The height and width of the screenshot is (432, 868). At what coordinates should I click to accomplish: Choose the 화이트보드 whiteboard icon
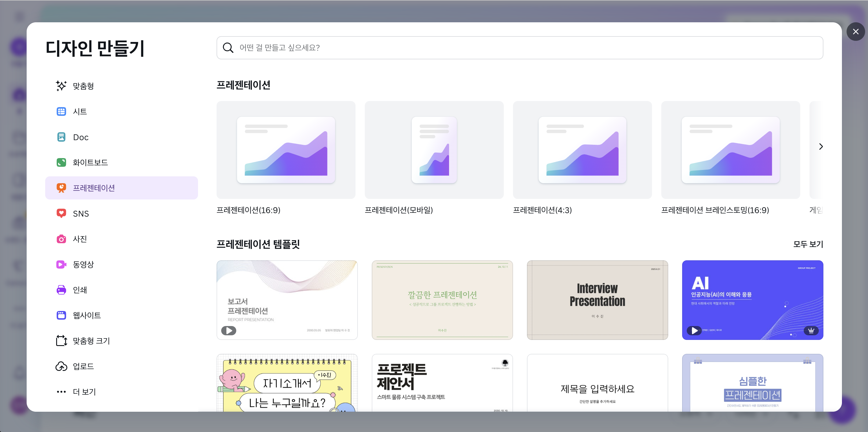pyautogui.click(x=61, y=162)
